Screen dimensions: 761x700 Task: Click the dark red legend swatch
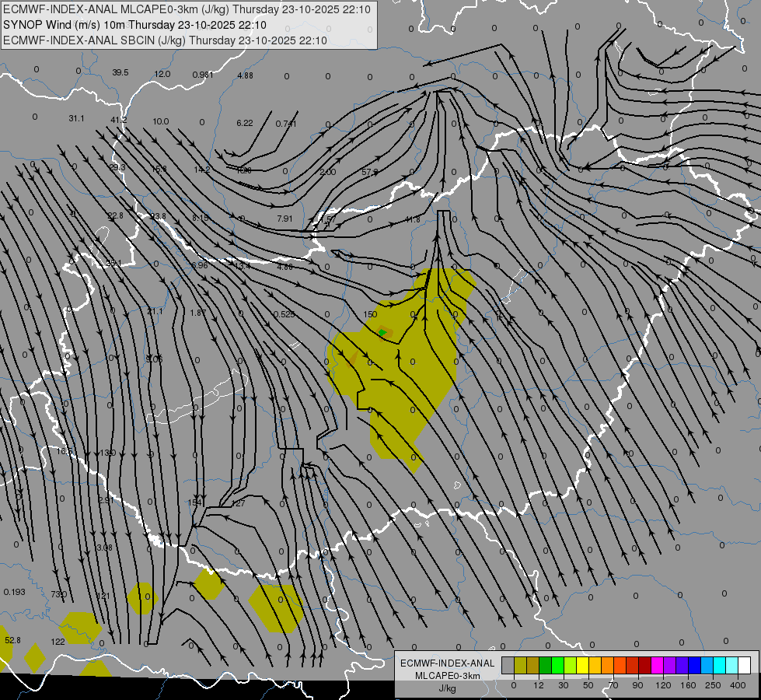[x=644, y=666]
